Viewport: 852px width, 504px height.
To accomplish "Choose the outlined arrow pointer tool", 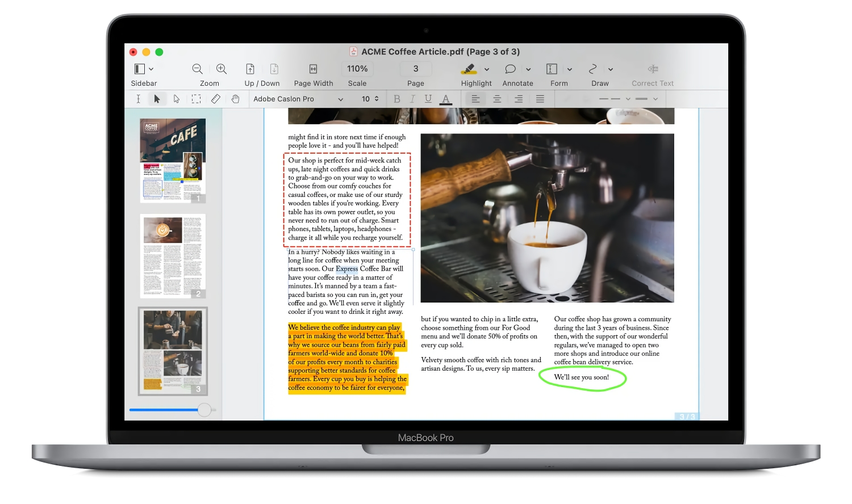I will 177,99.
